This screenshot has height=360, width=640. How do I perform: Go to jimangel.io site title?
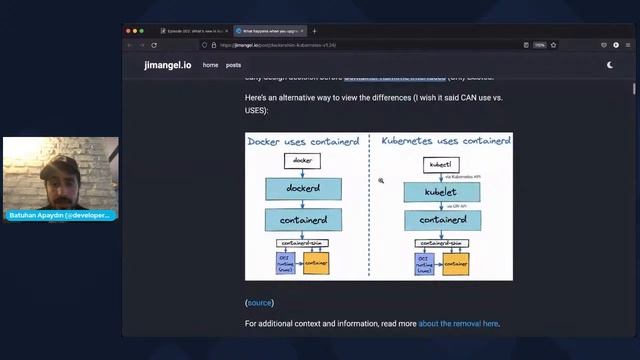pyautogui.click(x=168, y=65)
